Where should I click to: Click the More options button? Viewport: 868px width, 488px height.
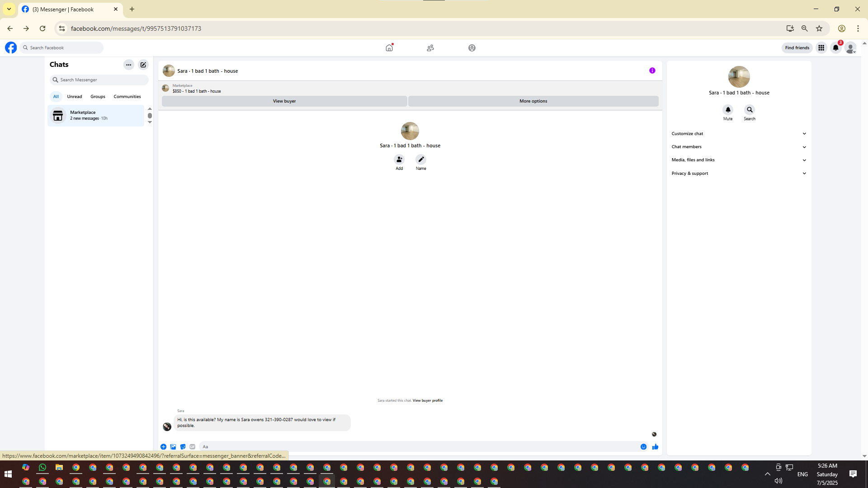tap(533, 101)
